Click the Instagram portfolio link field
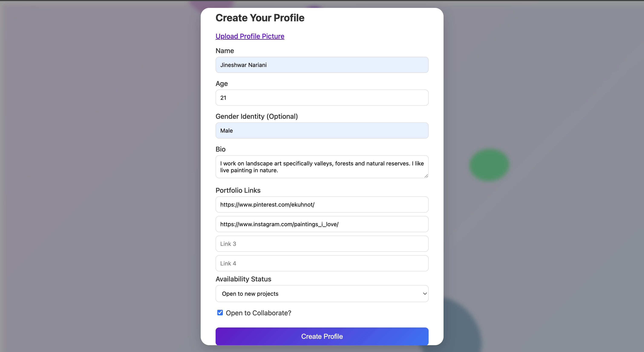Viewport: 644px width, 352px height. point(322,224)
